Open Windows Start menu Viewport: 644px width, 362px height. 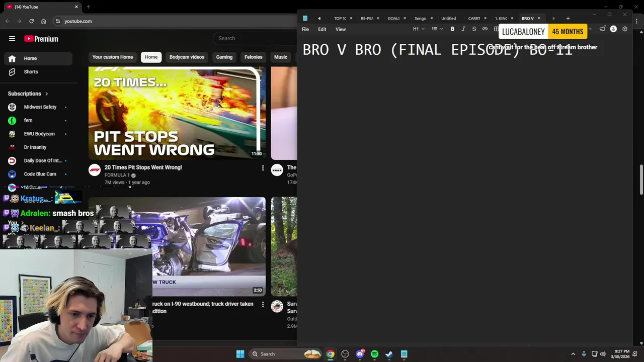click(x=240, y=354)
